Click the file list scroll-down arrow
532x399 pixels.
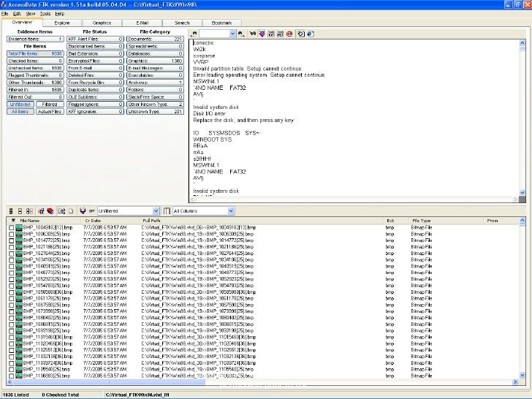[522, 376]
